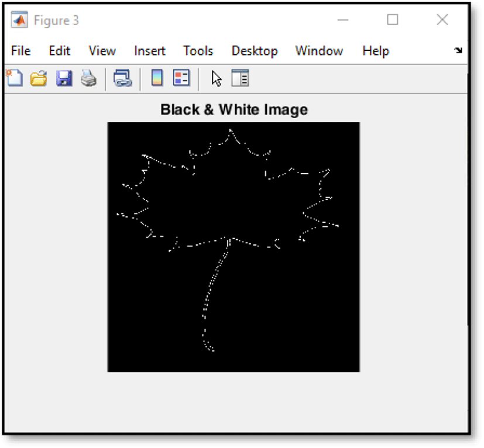Open the Desktop menu
The height and width of the screenshot is (448, 484).
(255, 51)
